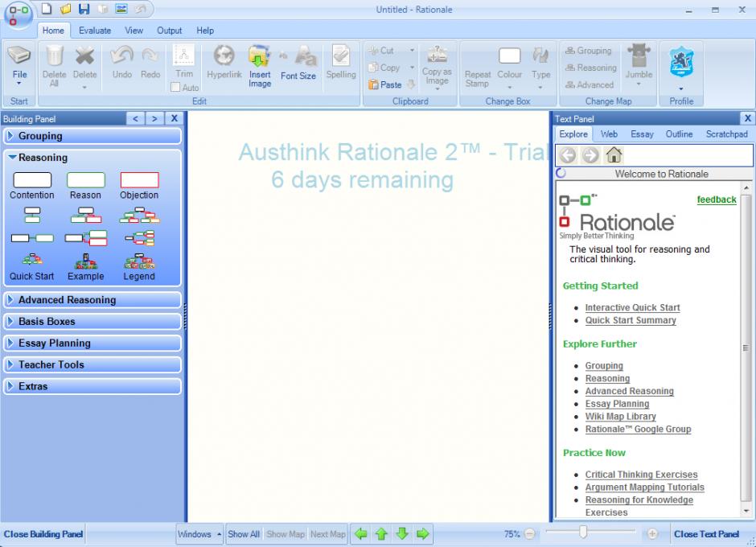The image size is (756, 547).
Task: Add a red Objection box
Action: tap(139, 186)
